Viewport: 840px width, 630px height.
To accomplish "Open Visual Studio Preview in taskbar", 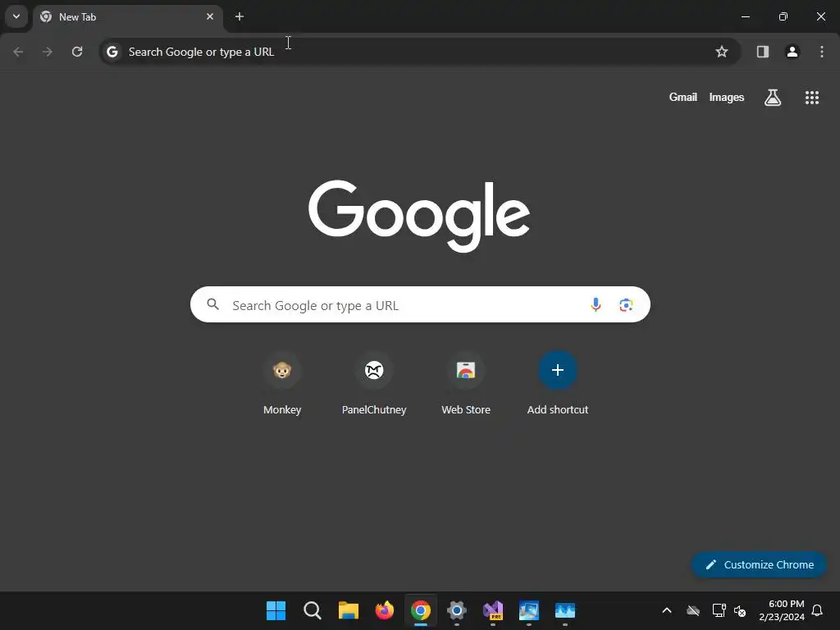I will coord(493,610).
